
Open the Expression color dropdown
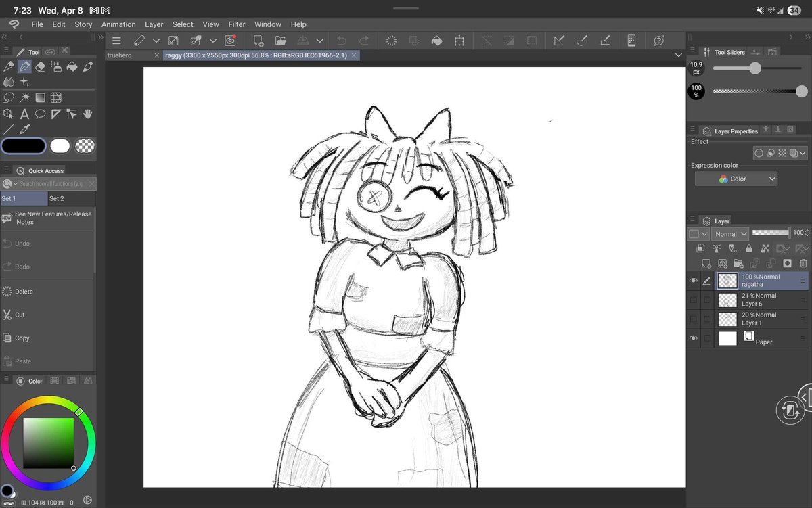(x=736, y=179)
